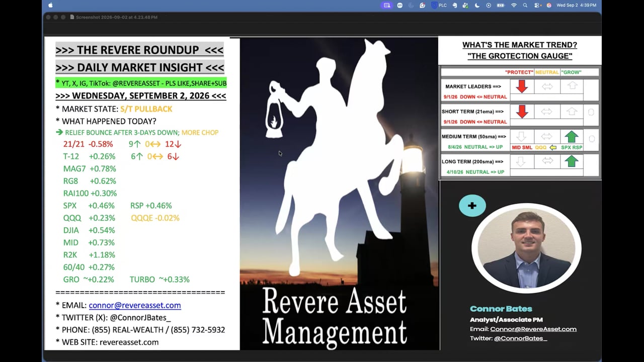Select the TURBO ~+0.33% value
Viewport: 644px width, 362px height.
159,280
